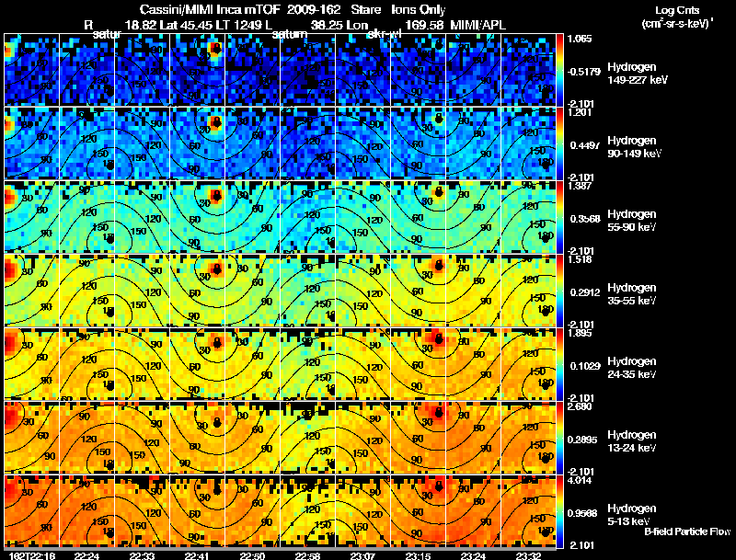
Task: Click the 55-90 keV row color bar
Action: (x=559, y=217)
